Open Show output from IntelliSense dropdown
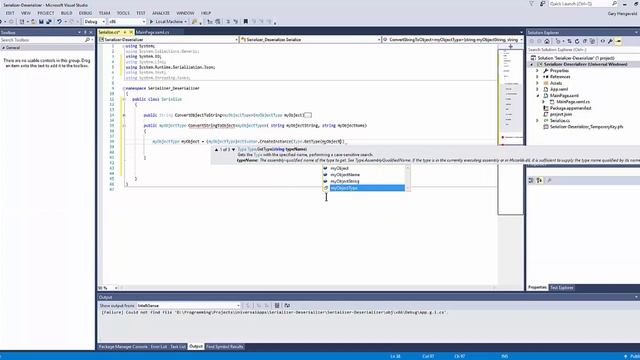Viewport: 640px width, 360px height. (x=188, y=306)
